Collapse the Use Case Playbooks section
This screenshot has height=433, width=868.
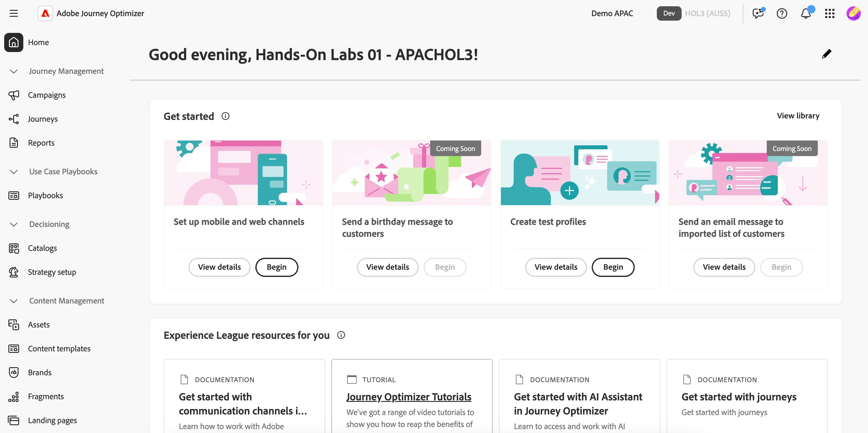pos(13,172)
